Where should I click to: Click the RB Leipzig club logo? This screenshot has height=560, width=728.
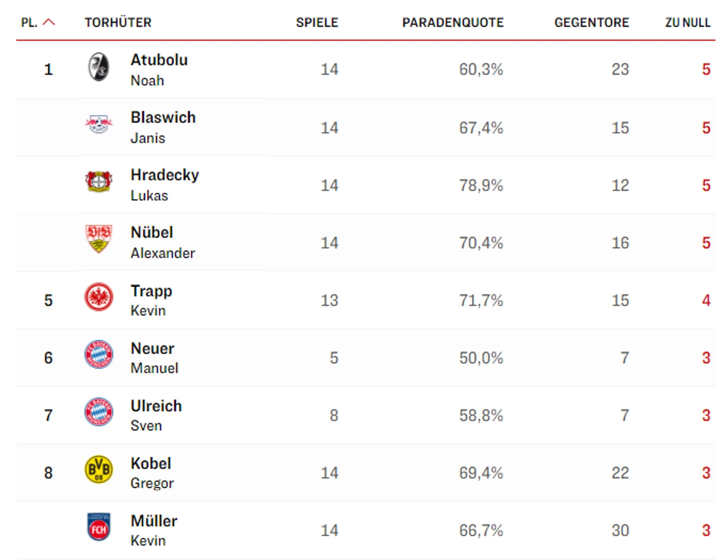[99, 124]
